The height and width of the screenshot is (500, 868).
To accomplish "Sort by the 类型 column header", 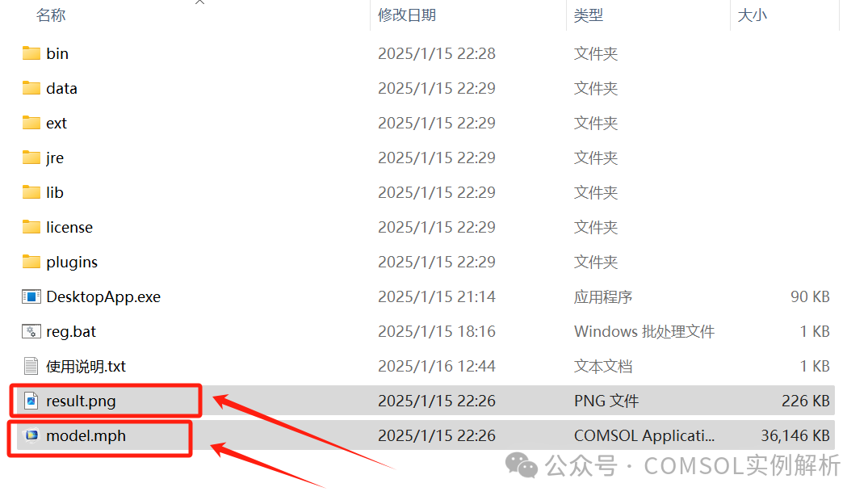I will tap(588, 15).
